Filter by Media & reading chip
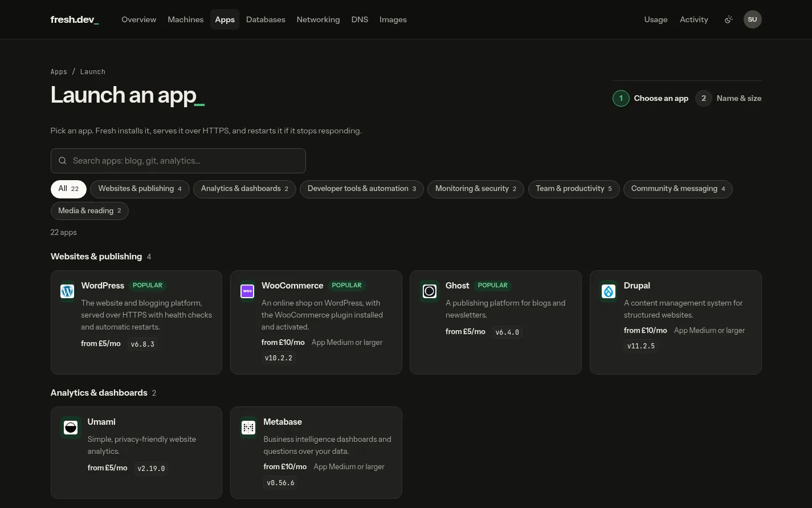 [x=89, y=211]
